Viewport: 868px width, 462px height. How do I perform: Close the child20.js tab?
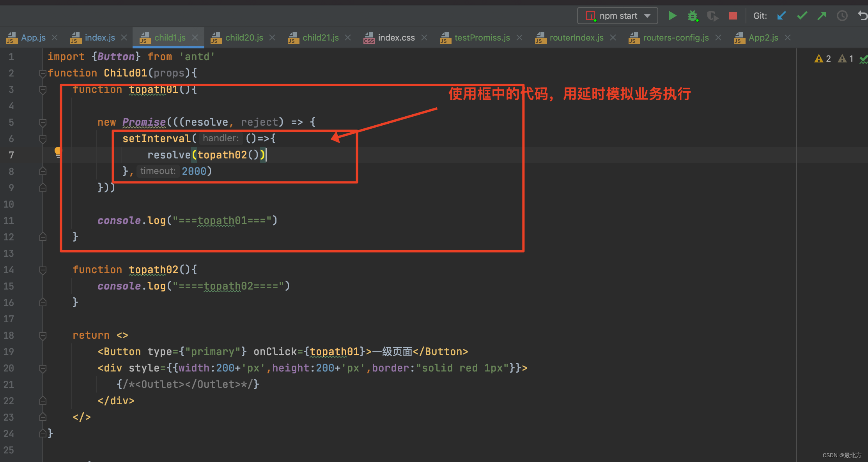click(272, 37)
